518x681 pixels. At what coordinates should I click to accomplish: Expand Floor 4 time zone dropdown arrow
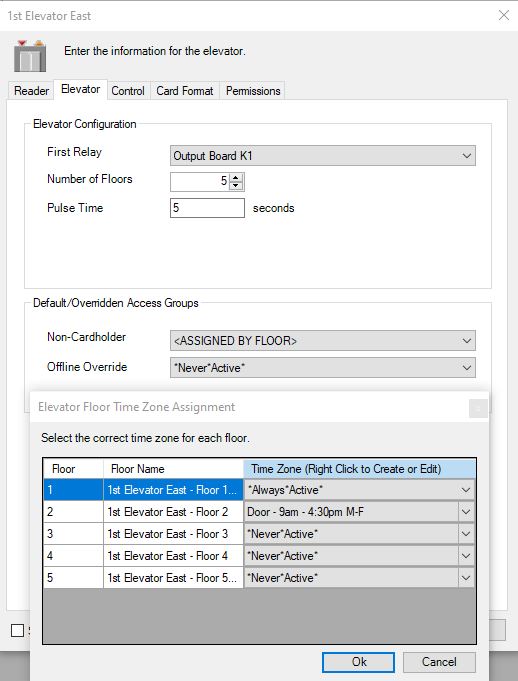coord(466,556)
